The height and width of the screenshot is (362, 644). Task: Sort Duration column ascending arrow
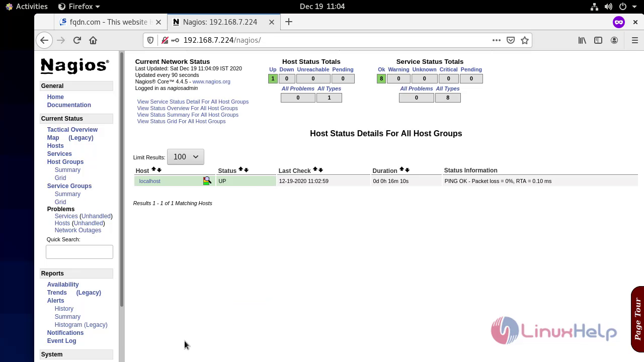[x=401, y=170]
